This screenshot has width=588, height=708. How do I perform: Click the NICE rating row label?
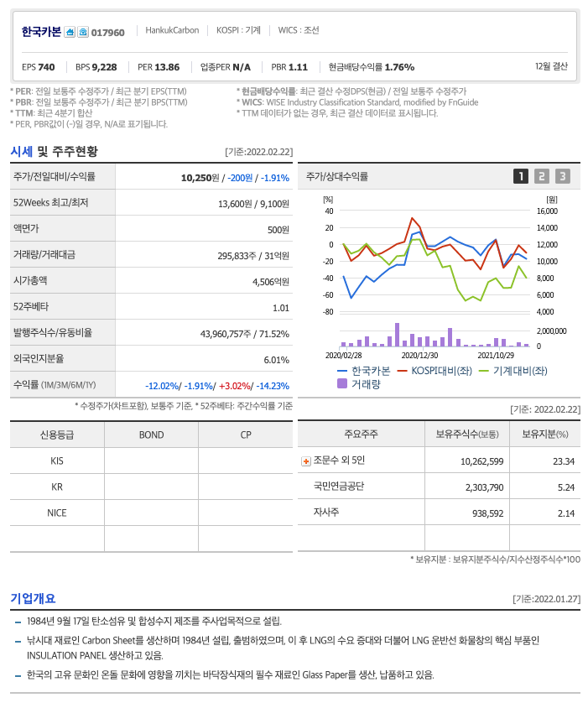coord(57,513)
